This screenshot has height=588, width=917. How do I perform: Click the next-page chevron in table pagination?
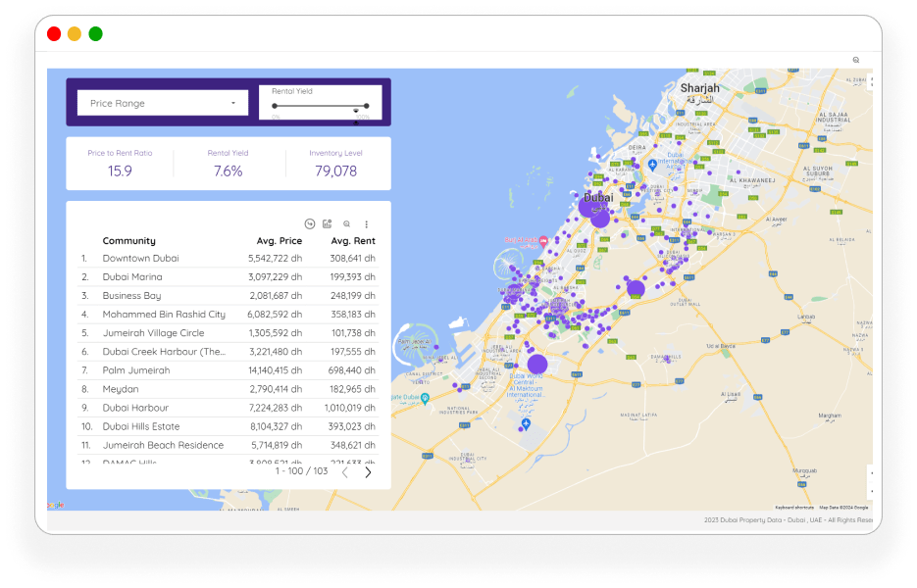[x=368, y=471]
